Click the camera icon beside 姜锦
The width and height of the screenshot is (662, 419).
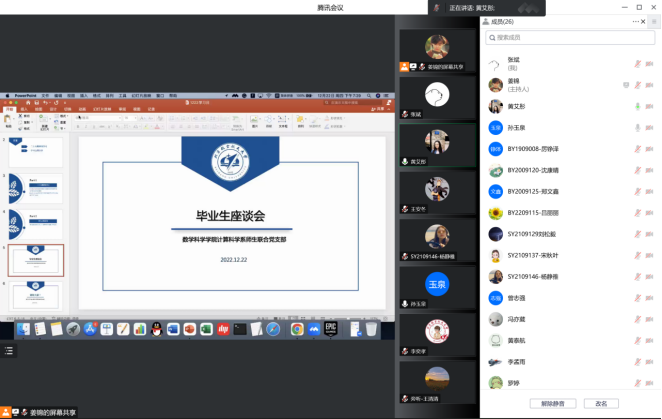pos(651,85)
